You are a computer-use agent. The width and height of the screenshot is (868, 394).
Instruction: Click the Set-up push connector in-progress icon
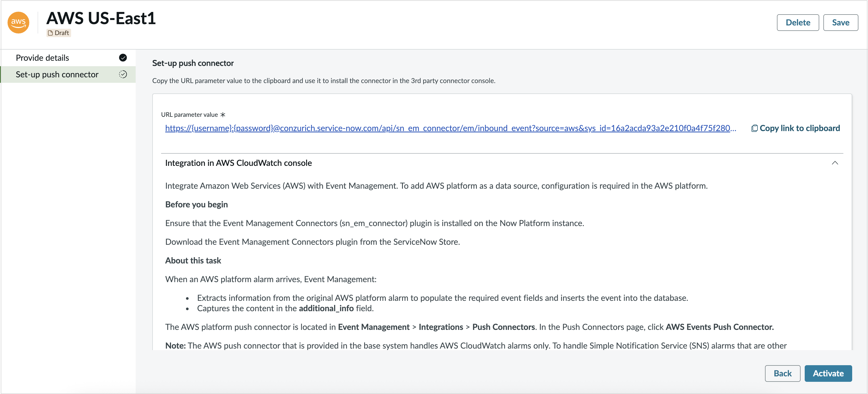coord(123,74)
